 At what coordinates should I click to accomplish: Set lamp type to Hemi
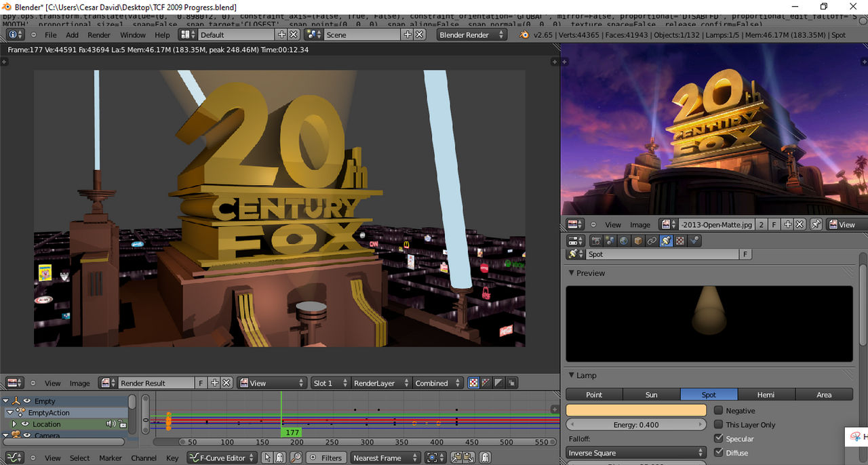[766, 395]
